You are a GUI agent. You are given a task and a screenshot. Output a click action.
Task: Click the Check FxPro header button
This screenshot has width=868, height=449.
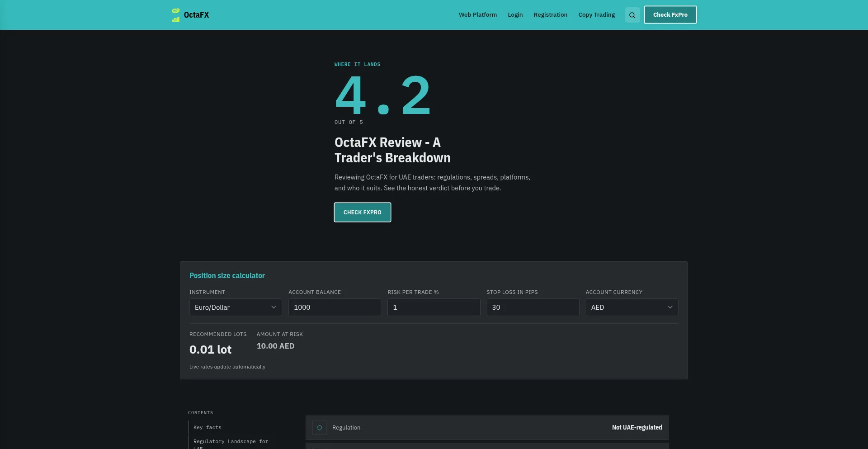coord(670,15)
